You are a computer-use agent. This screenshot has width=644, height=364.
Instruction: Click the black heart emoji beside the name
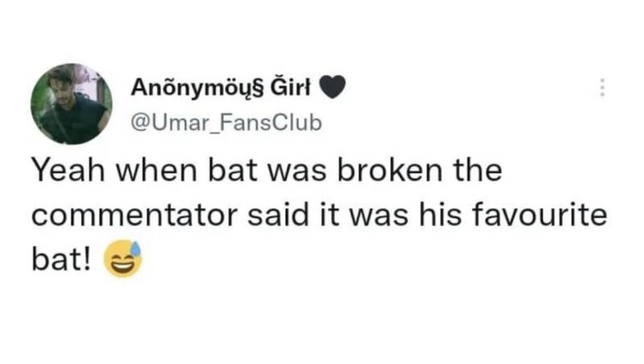[x=333, y=86]
